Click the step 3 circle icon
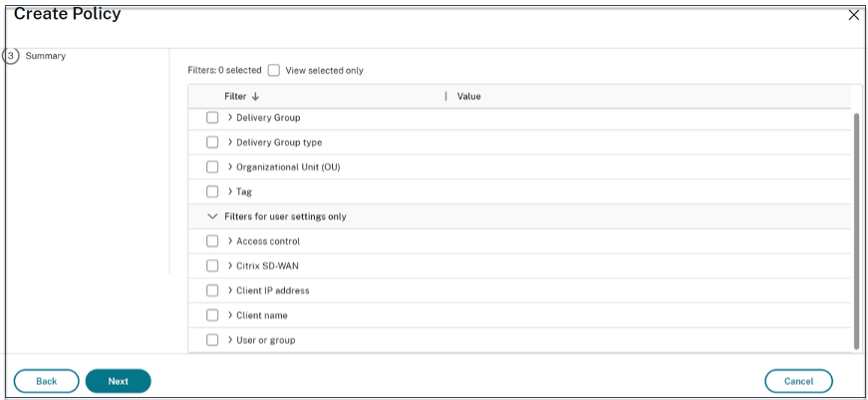868x400 pixels. (12, 56)
